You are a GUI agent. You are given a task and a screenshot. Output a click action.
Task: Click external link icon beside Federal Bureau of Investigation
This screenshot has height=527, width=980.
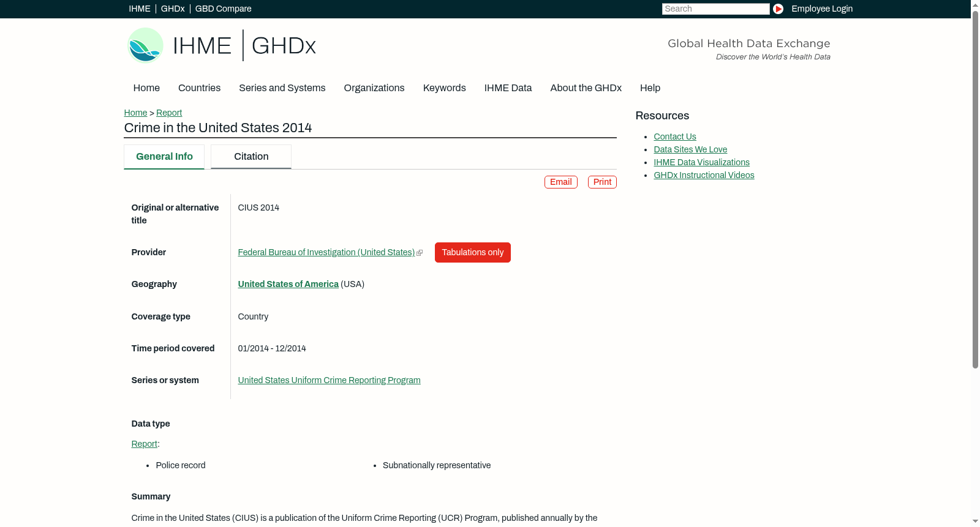click(x=420, y=253)
